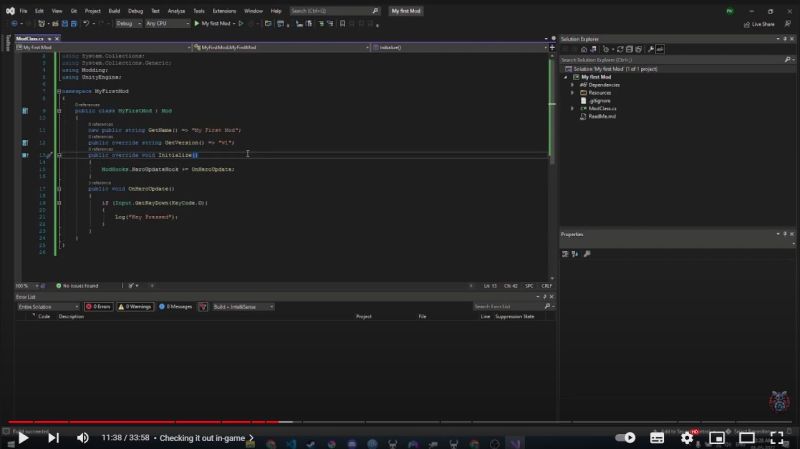
Task: Click Pending Changes Filter clock icon
Action: point(606,49)
